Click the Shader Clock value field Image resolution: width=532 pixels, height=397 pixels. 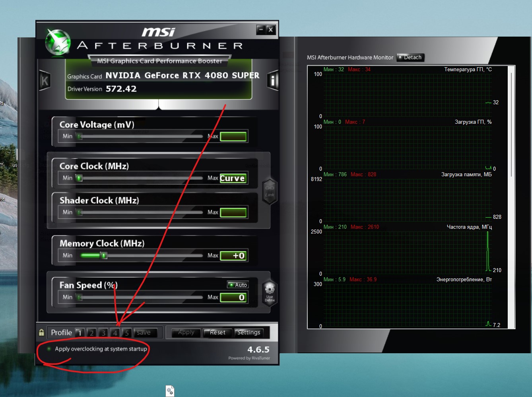point(233,212)
